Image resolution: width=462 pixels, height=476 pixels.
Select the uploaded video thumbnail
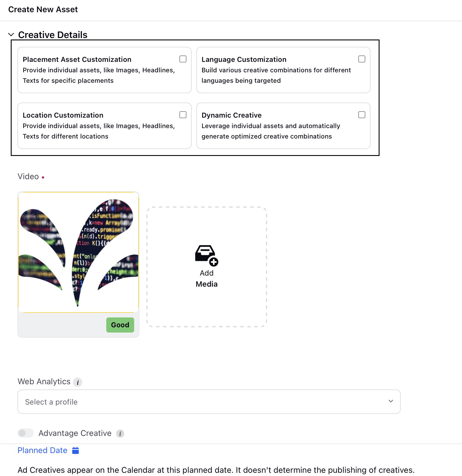point(78,252)
